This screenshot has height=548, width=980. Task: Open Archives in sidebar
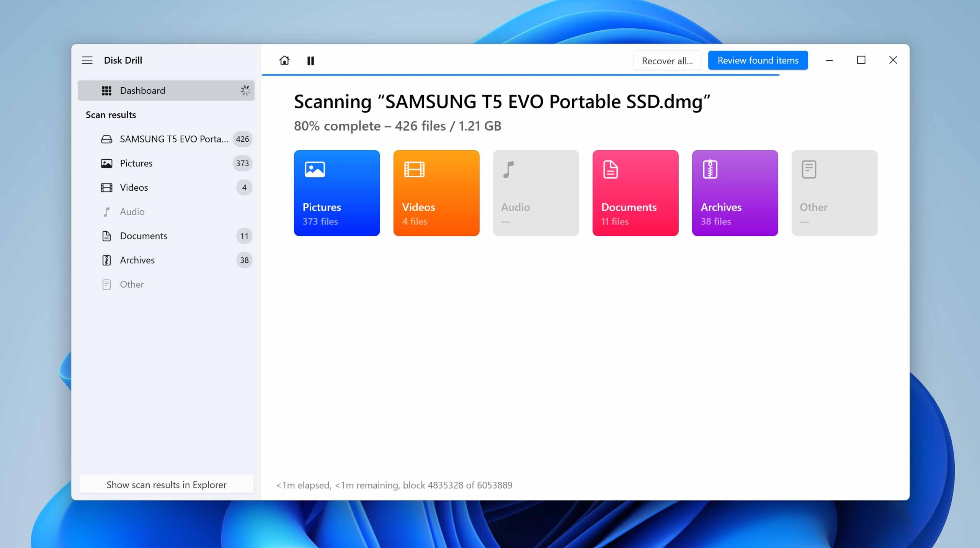[x=166, y=260]
